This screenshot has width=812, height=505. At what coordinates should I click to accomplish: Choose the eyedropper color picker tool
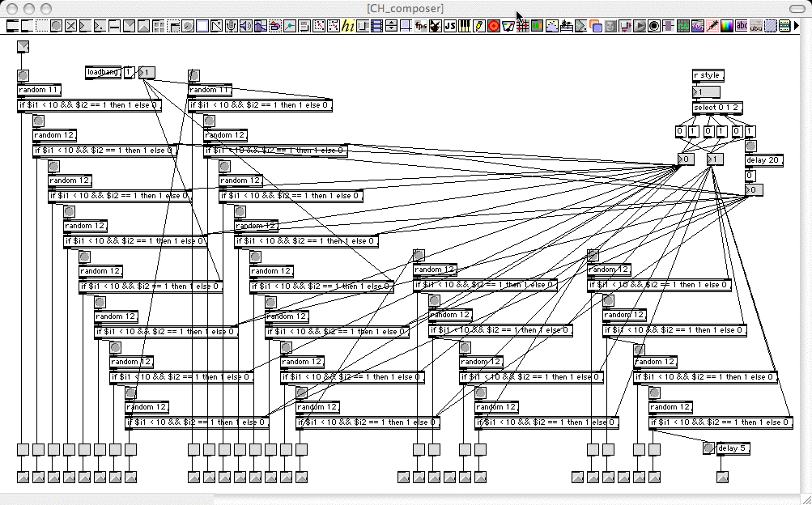click(712, 25)
